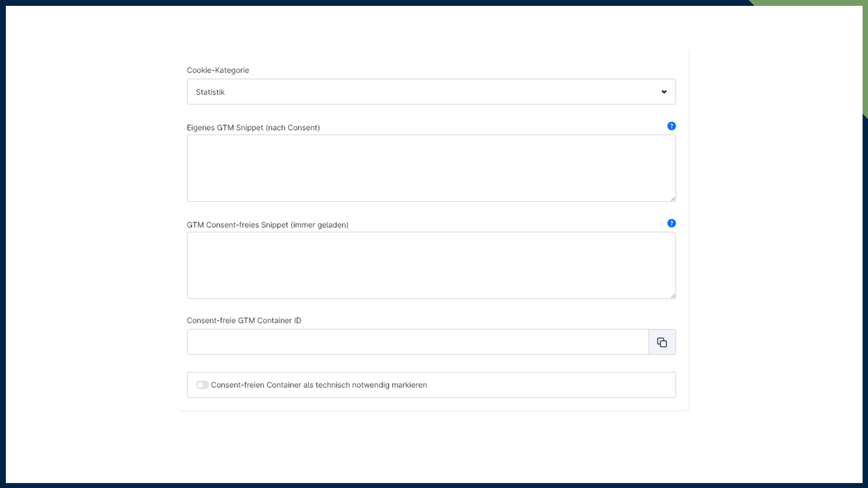This screenshot has width=868, height=488.
Task: Enable the technisch notwendig toggle switch
Action: point(202,385)
